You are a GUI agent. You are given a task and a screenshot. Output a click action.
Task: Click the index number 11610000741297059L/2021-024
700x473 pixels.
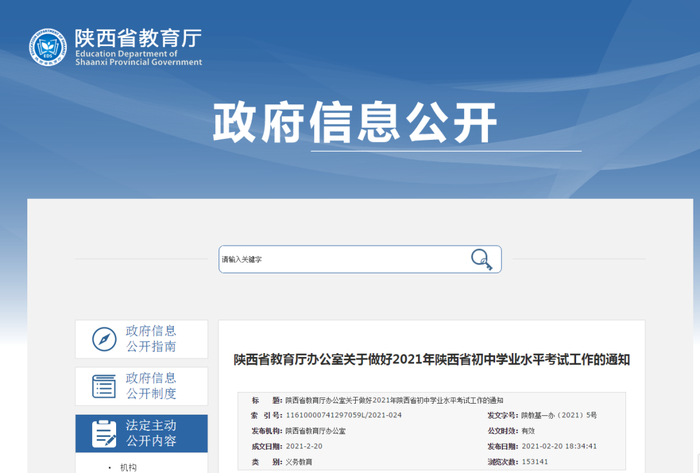tap(344, 415)
